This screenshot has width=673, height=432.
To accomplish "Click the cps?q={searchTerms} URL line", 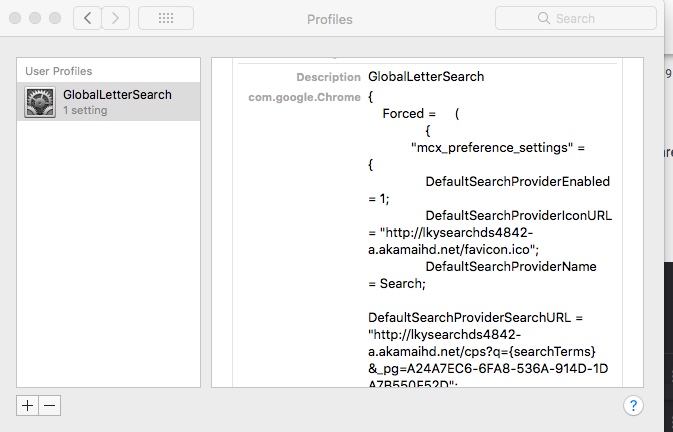I will point(482,352).
